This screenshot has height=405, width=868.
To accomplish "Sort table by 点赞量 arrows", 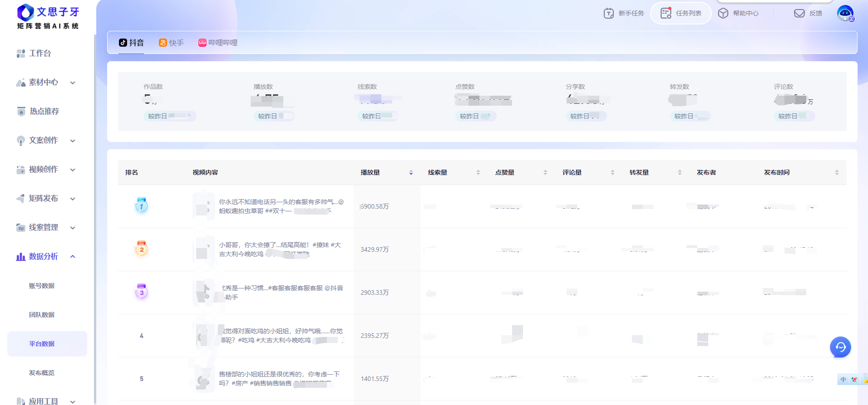I will click(545, 172).
